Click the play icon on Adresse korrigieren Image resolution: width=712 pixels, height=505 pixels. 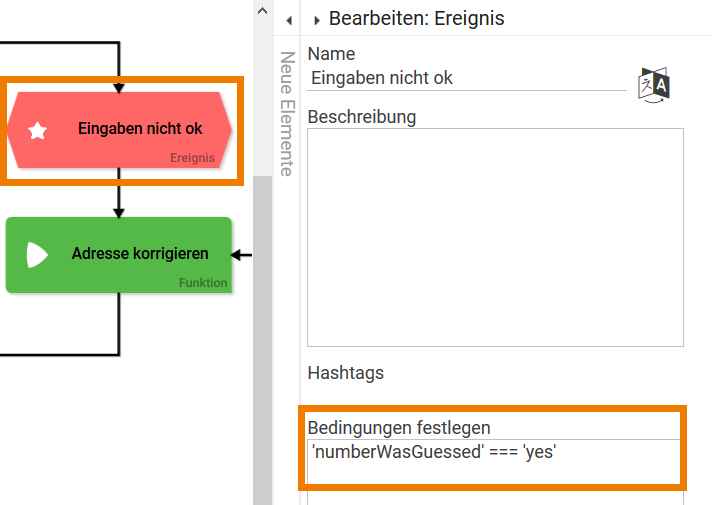[x=37, y=255]
